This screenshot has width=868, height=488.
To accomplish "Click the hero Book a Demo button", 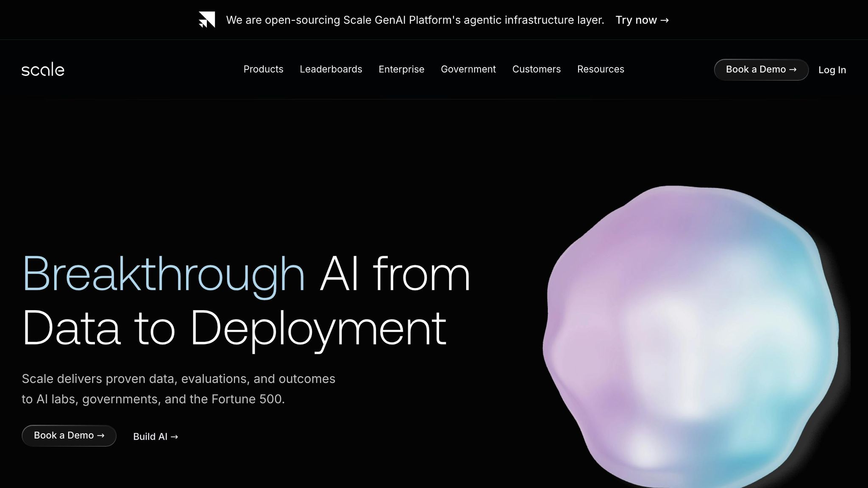I will click(69, 435).
